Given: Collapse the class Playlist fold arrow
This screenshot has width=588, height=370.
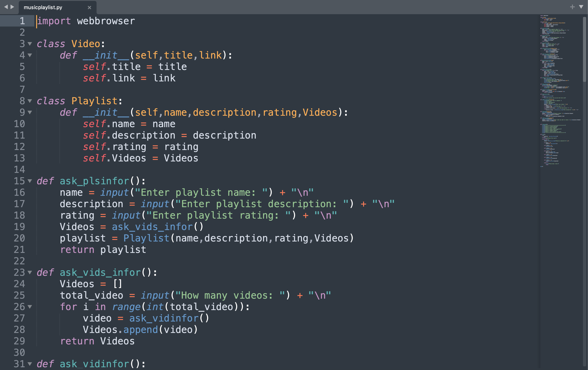Looking at the screenshot, I should (30, 101).
